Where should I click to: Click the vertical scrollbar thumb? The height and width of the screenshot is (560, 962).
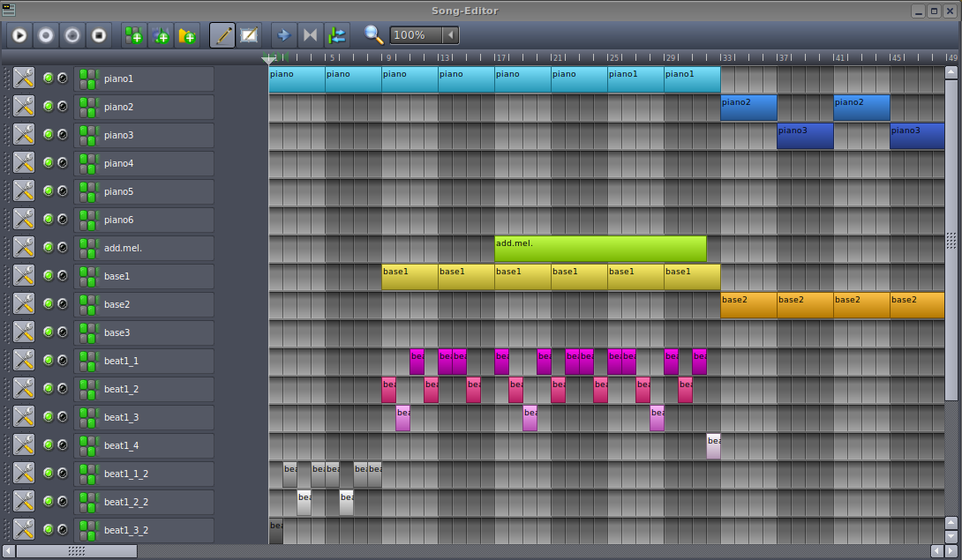tap(951, 241)
